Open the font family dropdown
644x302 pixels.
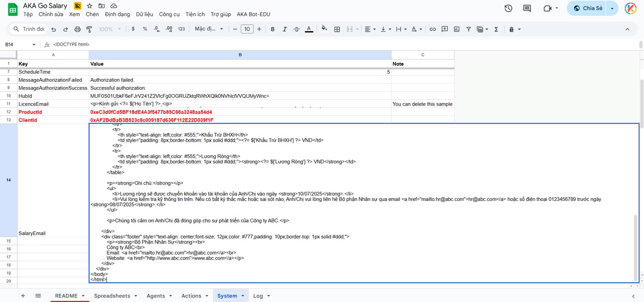pyautogui.click(x=209, y=29)
